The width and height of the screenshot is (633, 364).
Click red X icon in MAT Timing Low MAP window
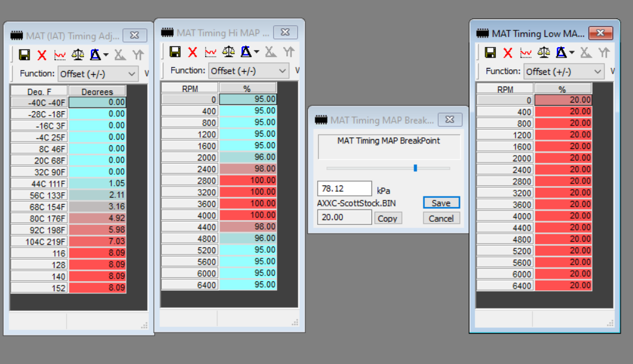click(508, 53)
